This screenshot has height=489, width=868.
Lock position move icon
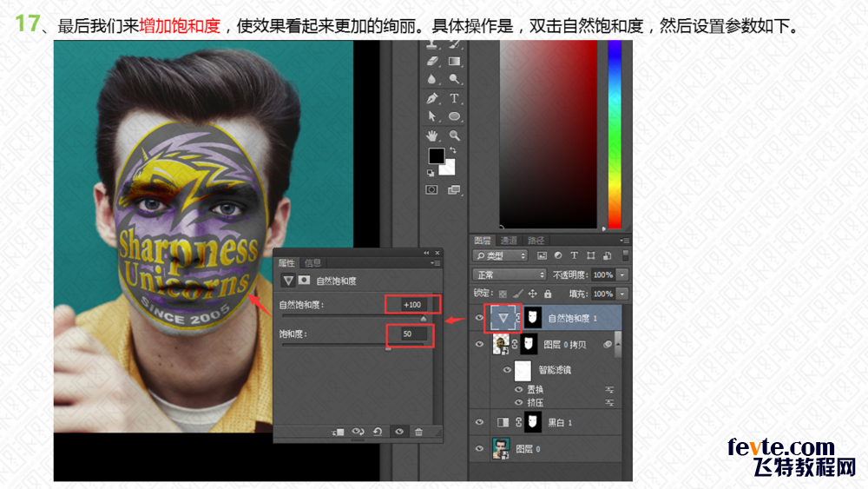(533, 294)
